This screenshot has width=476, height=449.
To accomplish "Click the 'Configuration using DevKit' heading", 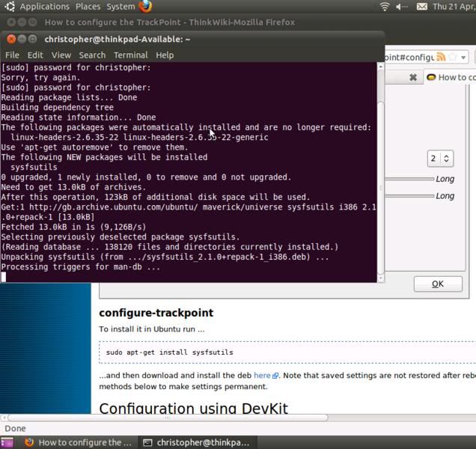I will [x=193, y=408].
